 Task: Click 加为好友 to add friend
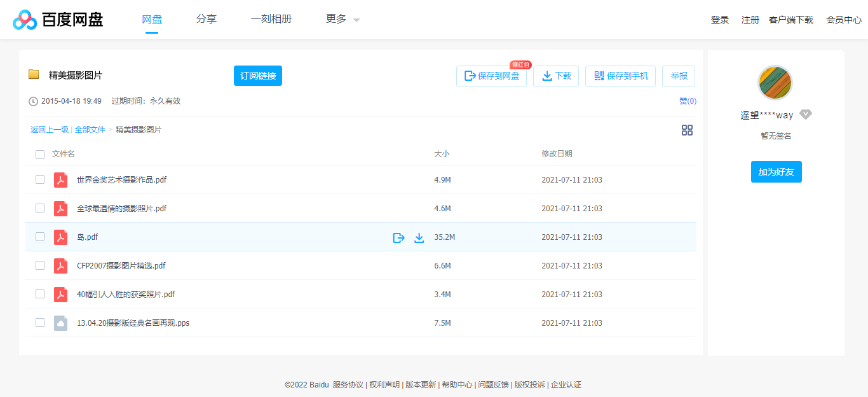coord(776,172)
